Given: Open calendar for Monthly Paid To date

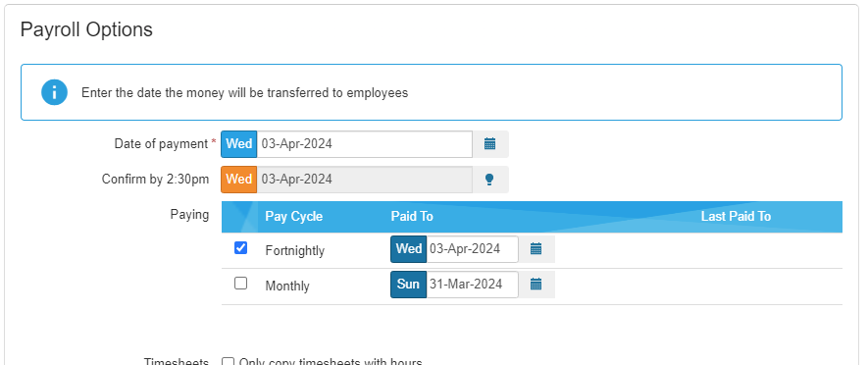Looking at the screenshot, I should click(536, 285).
